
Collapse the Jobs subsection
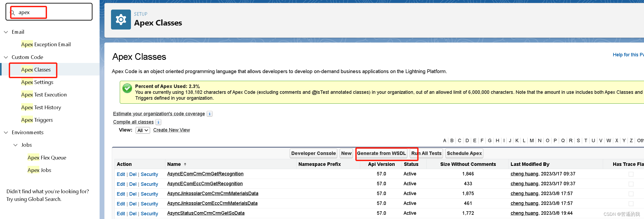coord(15,145)
